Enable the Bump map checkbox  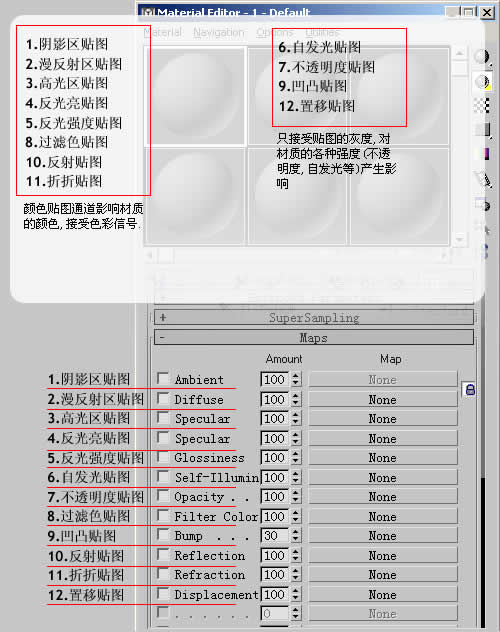tap(163, 534)
